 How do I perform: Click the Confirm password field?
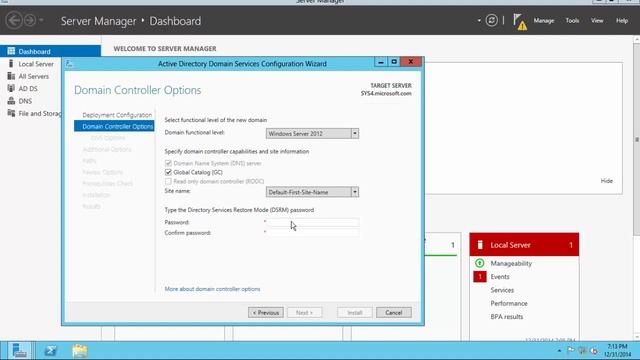pos(313,233)
